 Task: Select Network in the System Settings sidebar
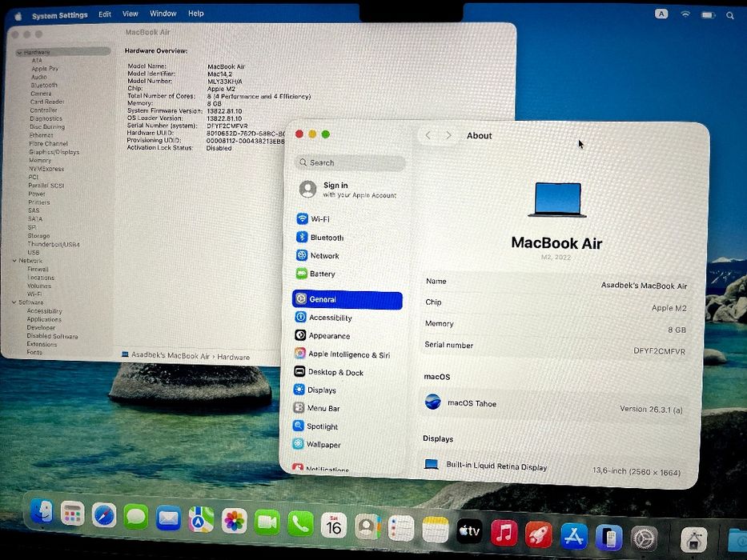pyautogui.click(x=317, y=256)
